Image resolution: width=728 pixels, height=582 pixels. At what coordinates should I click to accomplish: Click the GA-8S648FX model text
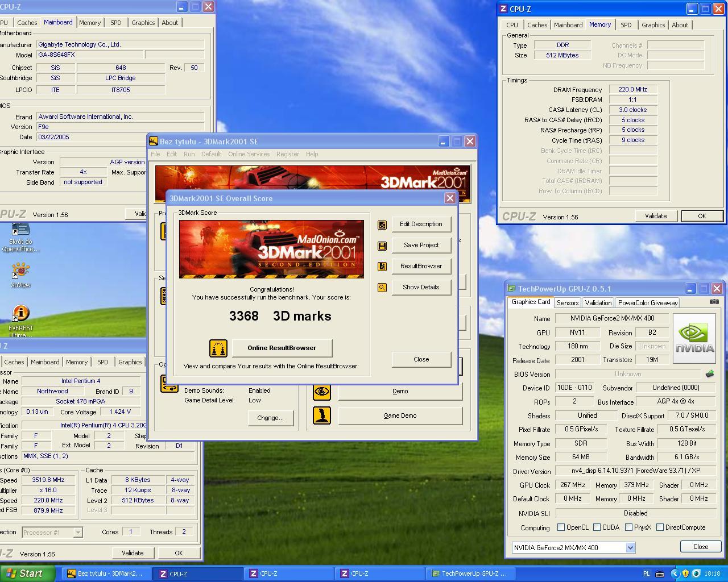56,55
